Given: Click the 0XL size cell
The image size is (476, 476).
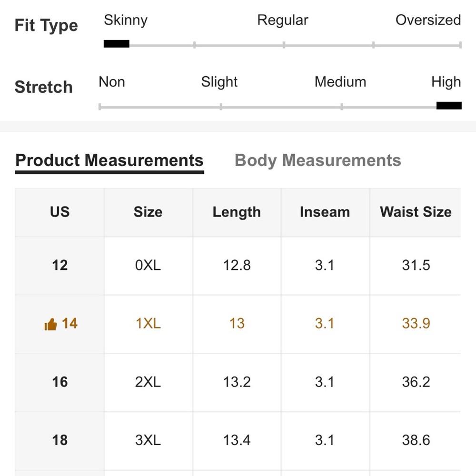Looking at the screenshot, I should pyautogui.click(x=148, y=265).
